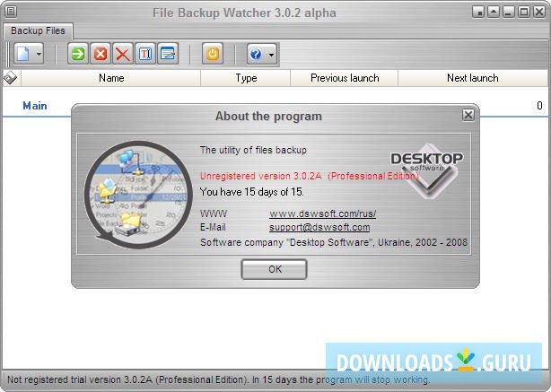Click the Desktop Software logo
Viewport: 551px width, 392px height.
click(427, 171)
